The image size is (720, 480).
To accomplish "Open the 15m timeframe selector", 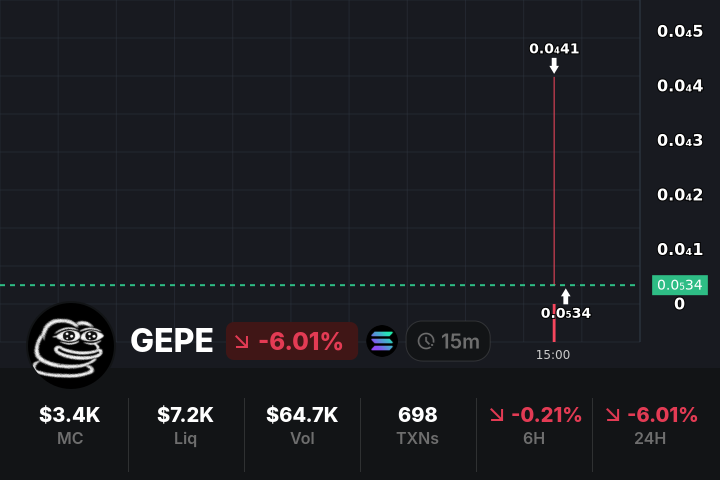I will click(448, 341).
